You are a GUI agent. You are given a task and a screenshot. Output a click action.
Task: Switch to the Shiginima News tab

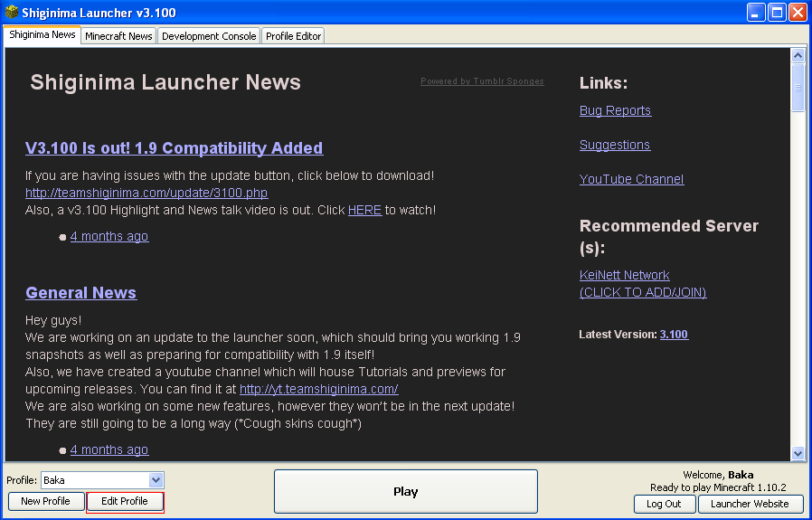(42, 34)
